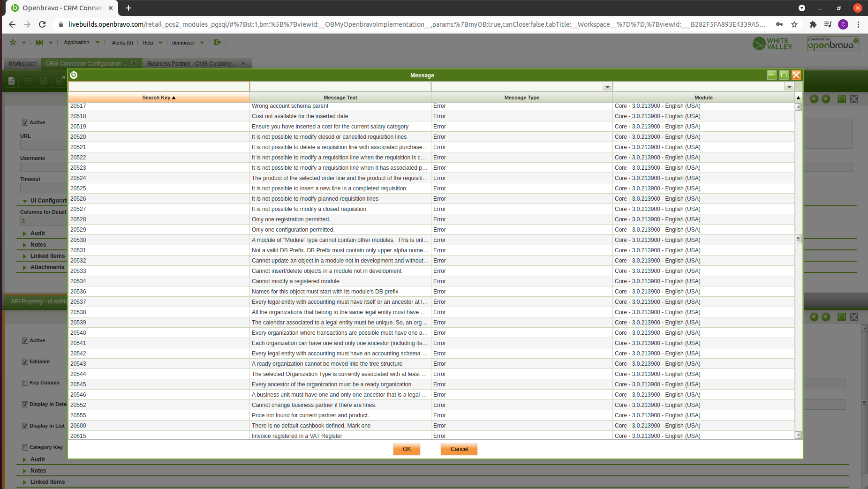The width and height of the screenshot is (868, 489).
Task: Bookmark this page with the star icon
Action: click(x=794, y=24)
